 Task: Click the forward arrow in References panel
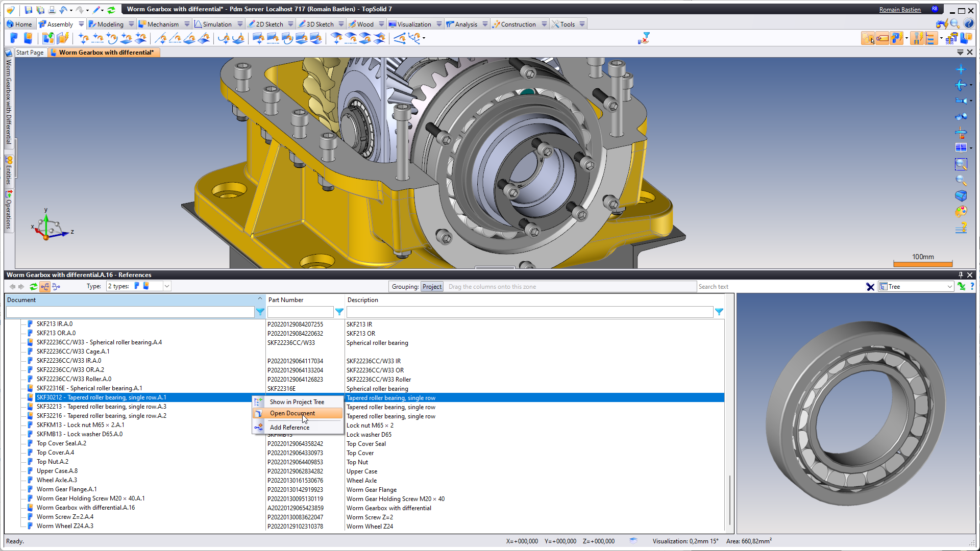[21, 287]
